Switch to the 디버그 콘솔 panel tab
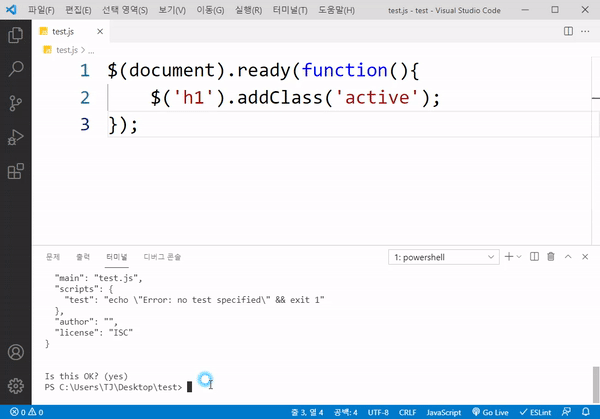Image resolution: width=600 pixels, height=419 pixels. (162, 257)
